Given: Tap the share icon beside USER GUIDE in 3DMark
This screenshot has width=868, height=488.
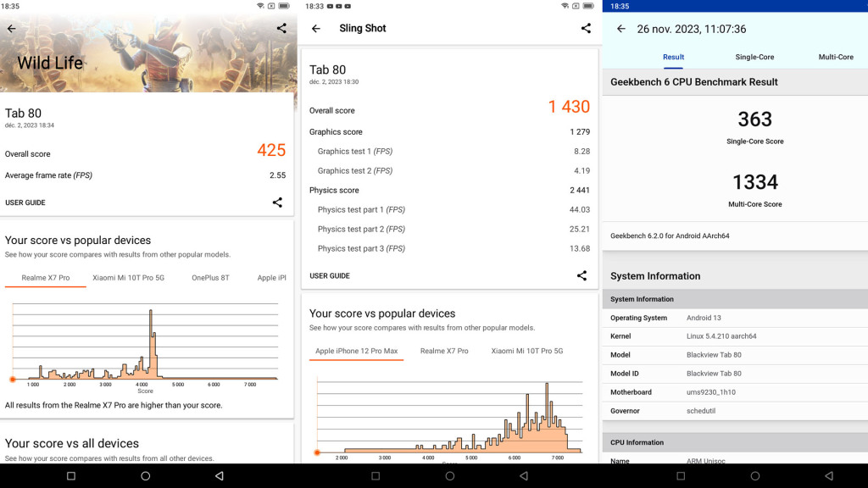Looking at the screenshot, I should tap(276, 202).
